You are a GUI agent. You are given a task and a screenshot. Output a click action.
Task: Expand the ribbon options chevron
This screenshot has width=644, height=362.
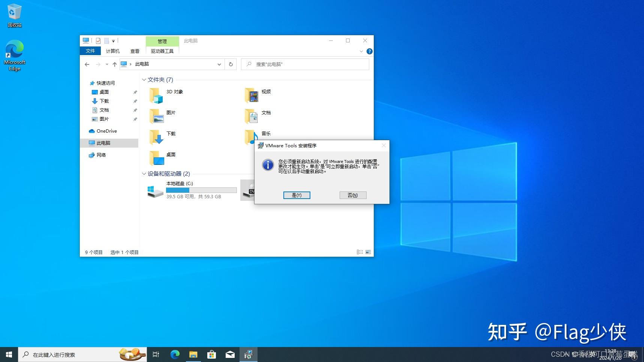pyautogui.click(x=361, y=51)
